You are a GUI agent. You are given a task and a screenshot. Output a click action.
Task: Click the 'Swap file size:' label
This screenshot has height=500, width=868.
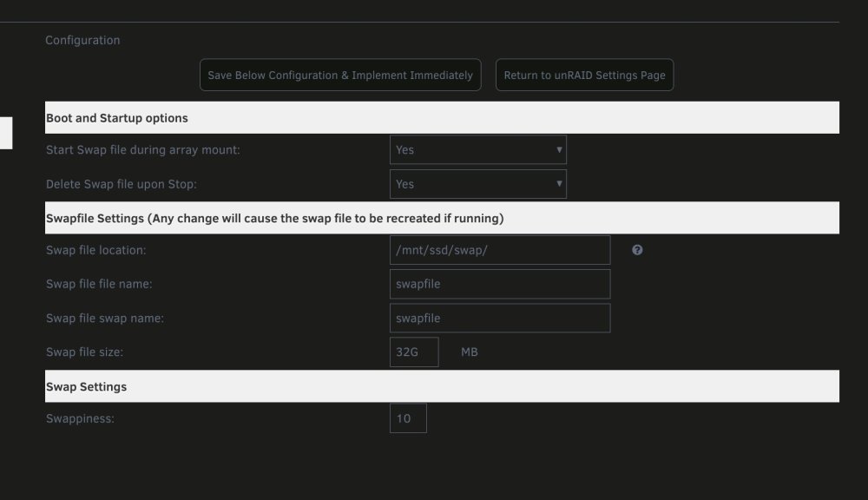(84, 352)
